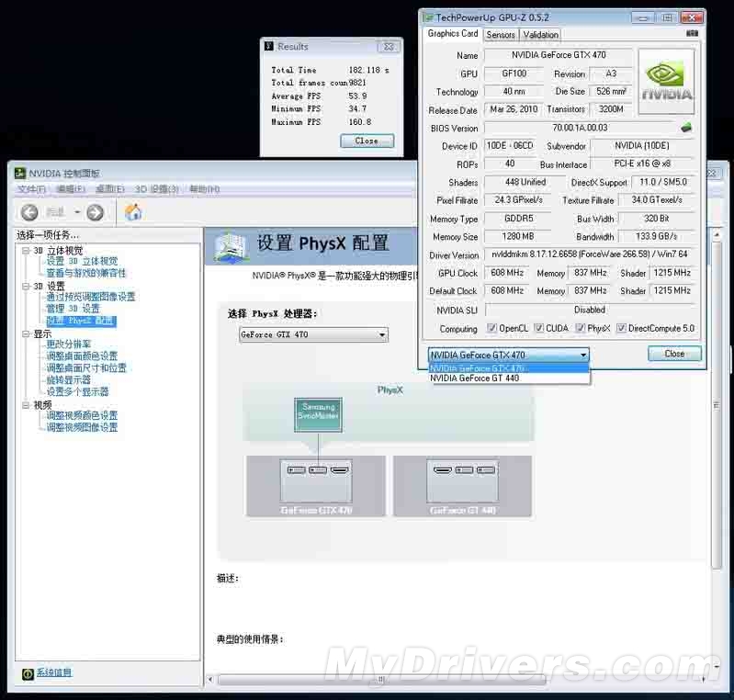Choose NVIDIA GeForce GT 440 from list
This screenshot has height=700, width=734.
(x=509, y=378)
